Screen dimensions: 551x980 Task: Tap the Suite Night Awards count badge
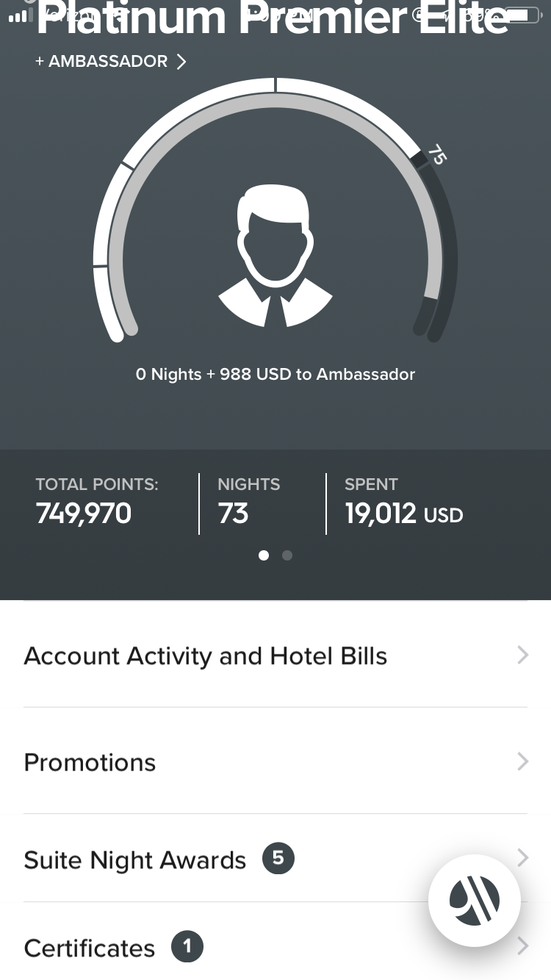[278, 859]
